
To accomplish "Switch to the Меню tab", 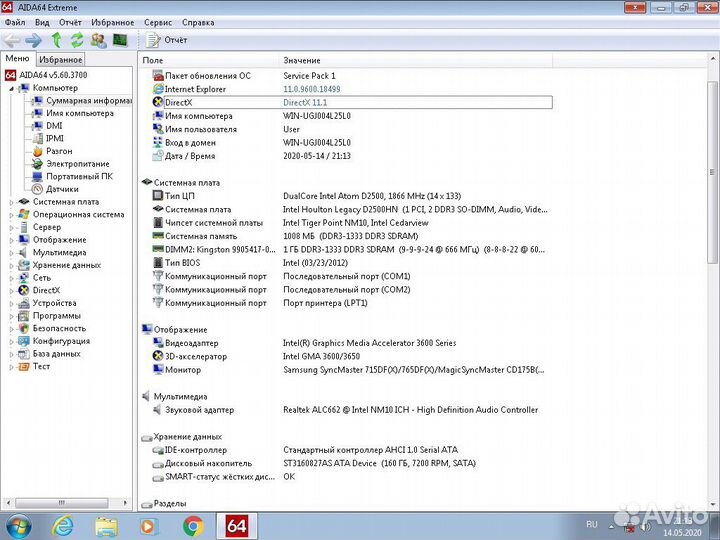I will click(x=17, y=58).
